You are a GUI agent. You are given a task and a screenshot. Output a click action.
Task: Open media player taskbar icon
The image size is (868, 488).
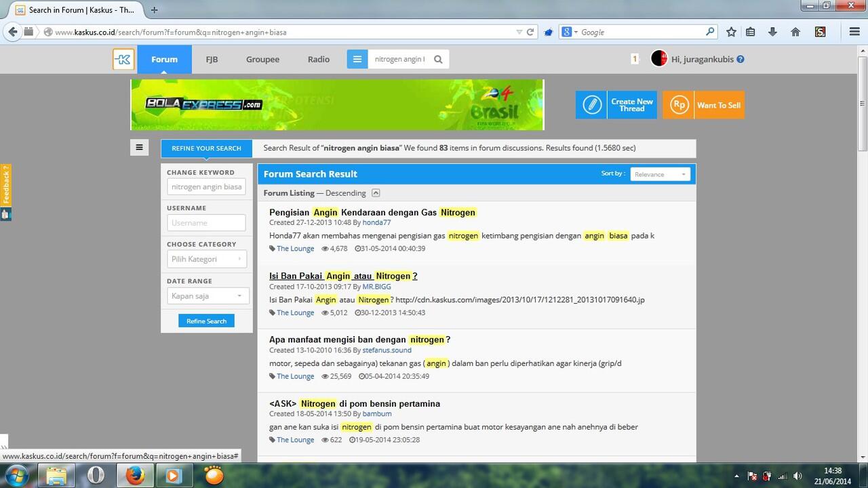point(174,475)
